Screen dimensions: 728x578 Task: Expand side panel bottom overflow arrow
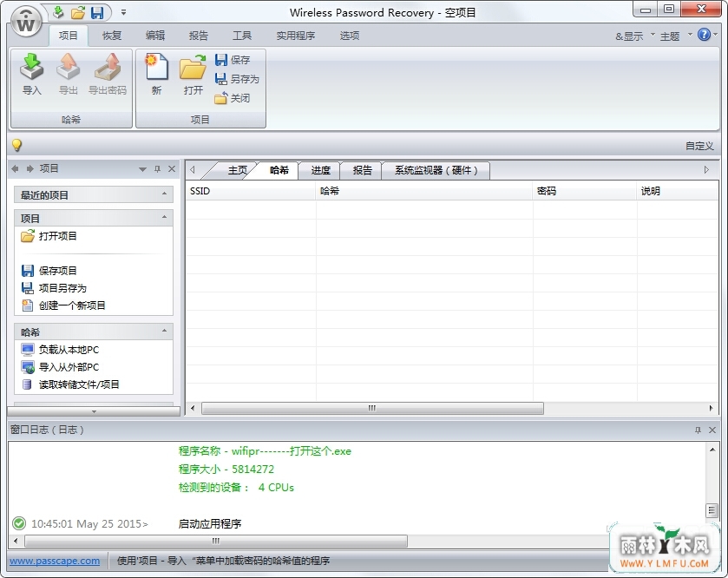[94, 411]
